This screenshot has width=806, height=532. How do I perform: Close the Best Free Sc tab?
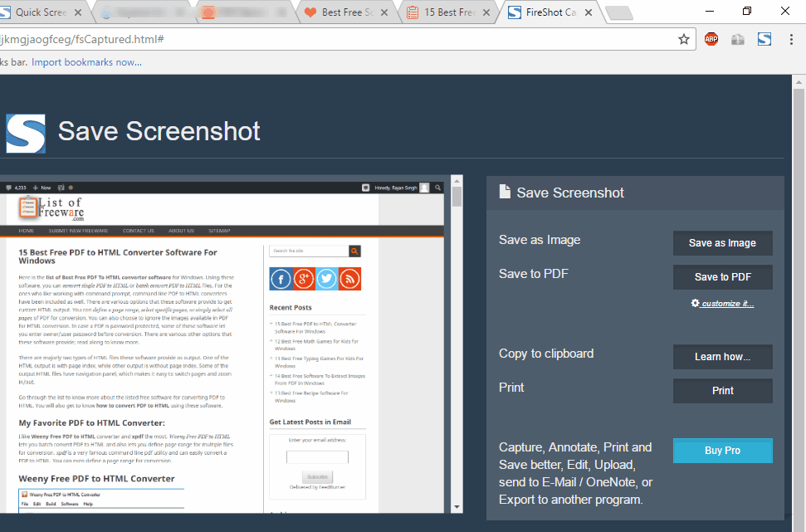tap(384, 12)
